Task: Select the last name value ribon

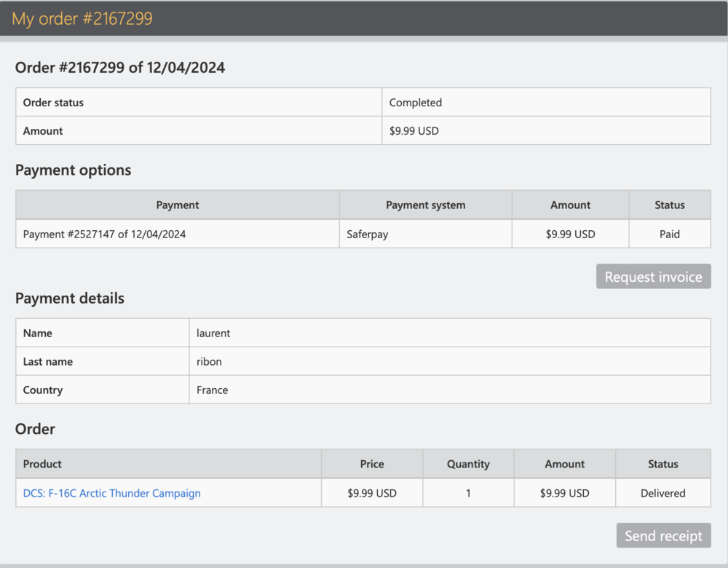Action: [209, 361]
